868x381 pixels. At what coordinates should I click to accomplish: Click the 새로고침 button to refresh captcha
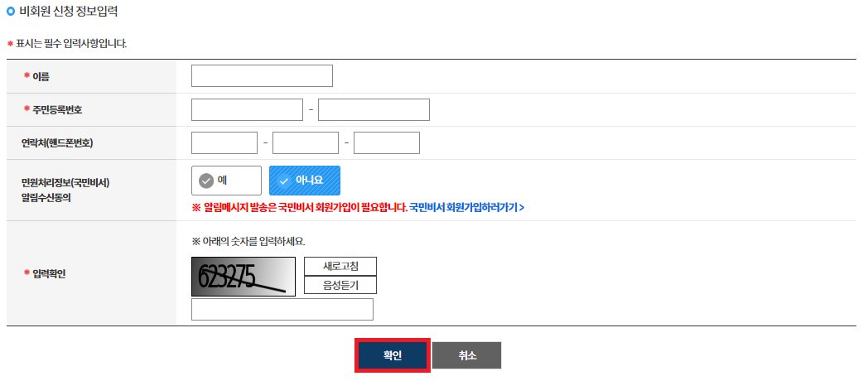pos(340,267)
